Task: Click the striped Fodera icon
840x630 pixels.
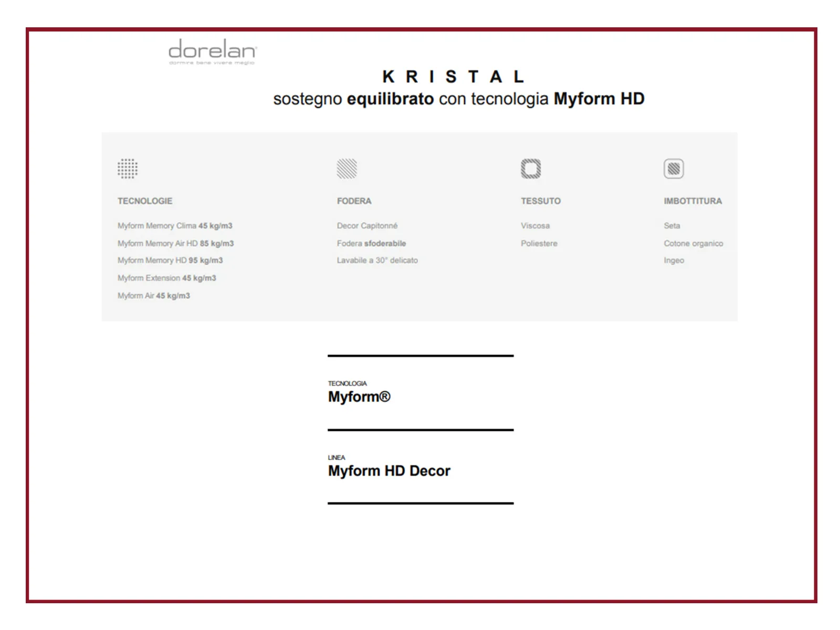Action: [x=346, y=169]
